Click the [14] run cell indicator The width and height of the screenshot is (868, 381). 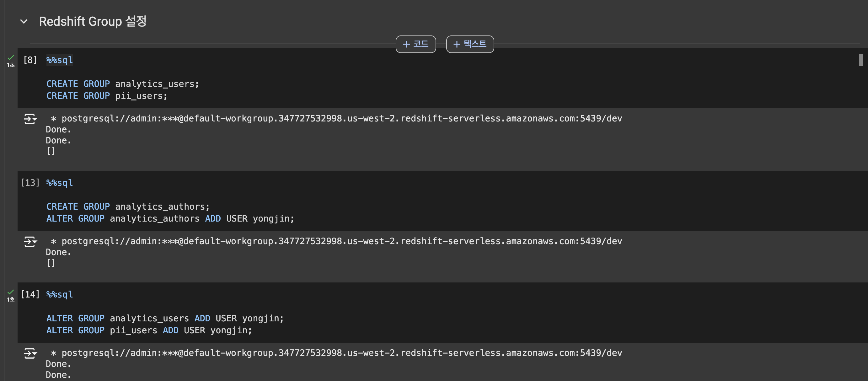[30, 294]
